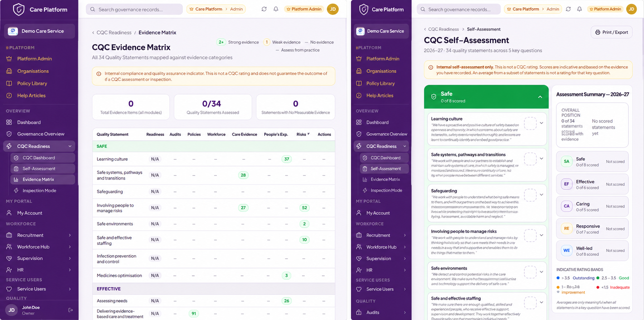This screenshot has width=644, height=320.
Task: Click CQC Readiness breadcrumb in left window
Action: coord(114,33)
